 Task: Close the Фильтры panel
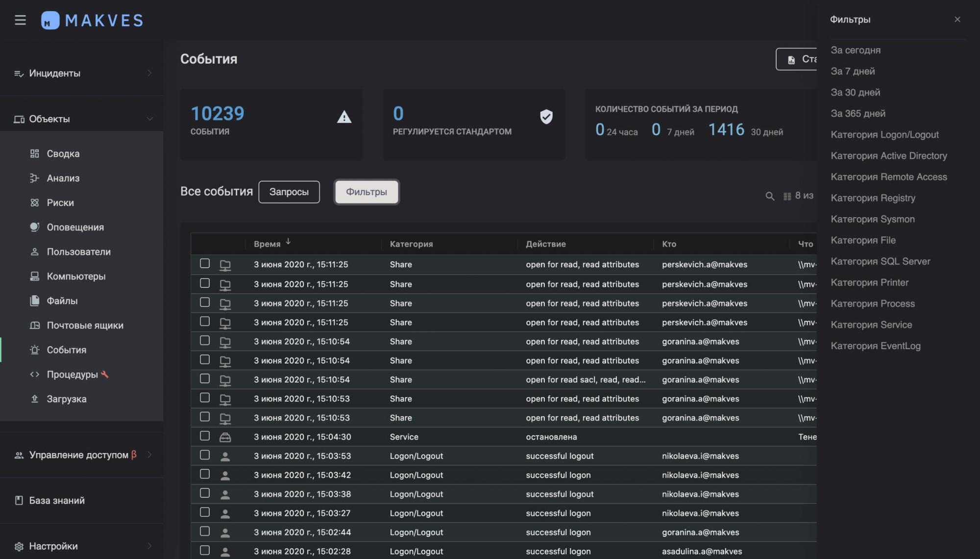click(957, 20)
